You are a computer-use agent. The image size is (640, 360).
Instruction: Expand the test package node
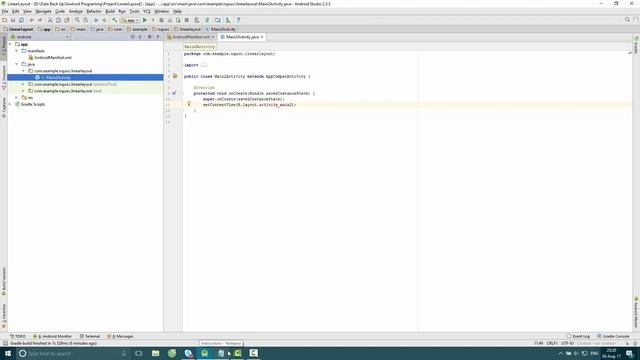(23, 91)
